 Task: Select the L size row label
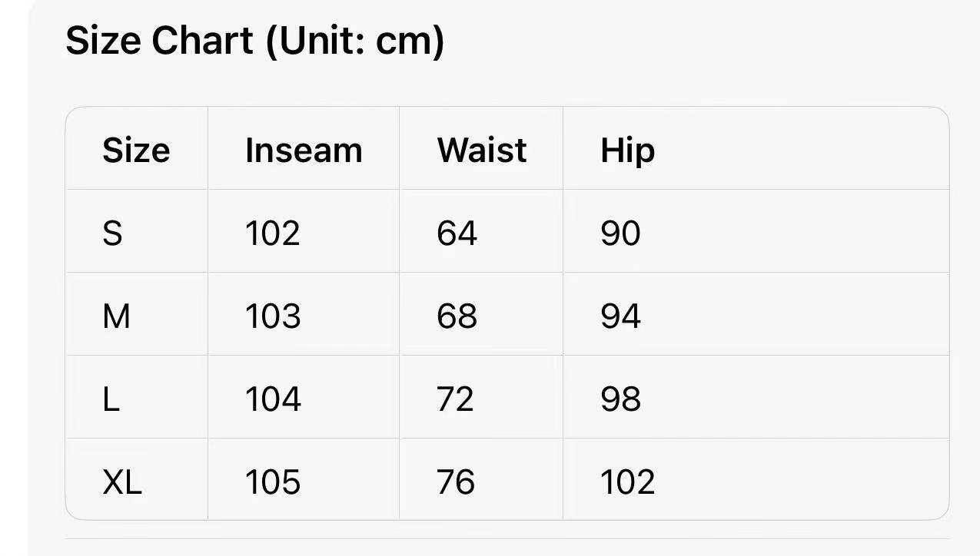click(111, 399)
